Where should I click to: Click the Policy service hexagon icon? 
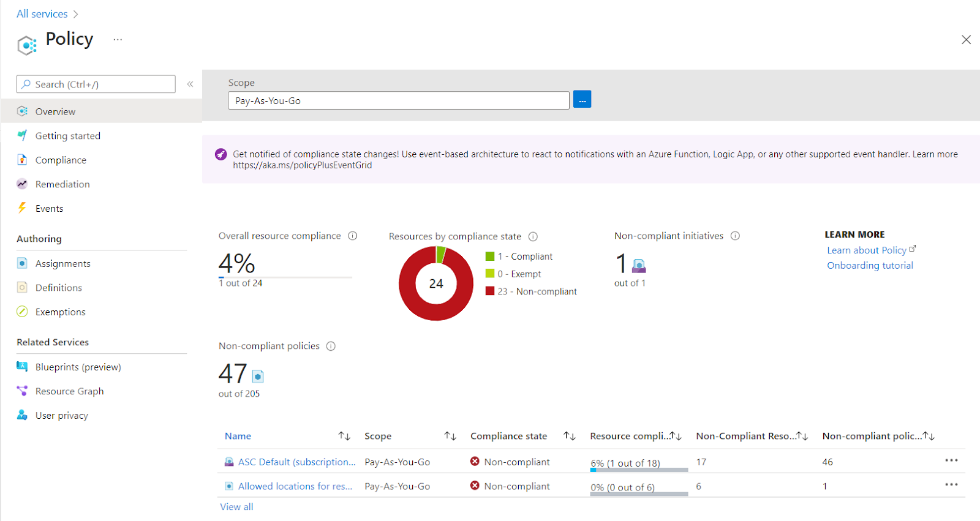[27, 45]
